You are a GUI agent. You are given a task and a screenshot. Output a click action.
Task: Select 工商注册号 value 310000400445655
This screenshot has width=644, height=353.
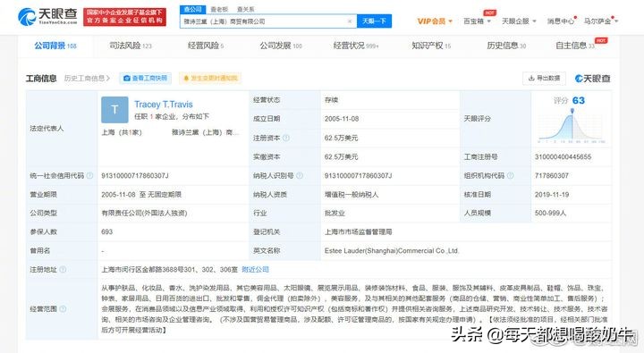(x=563, y=156)
